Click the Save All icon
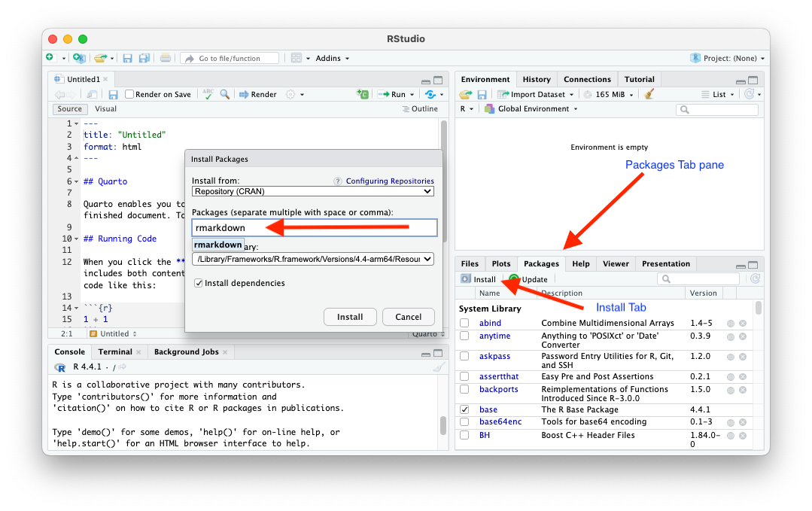This screenshot has width=812, height=511. click(x=144, y=58)
